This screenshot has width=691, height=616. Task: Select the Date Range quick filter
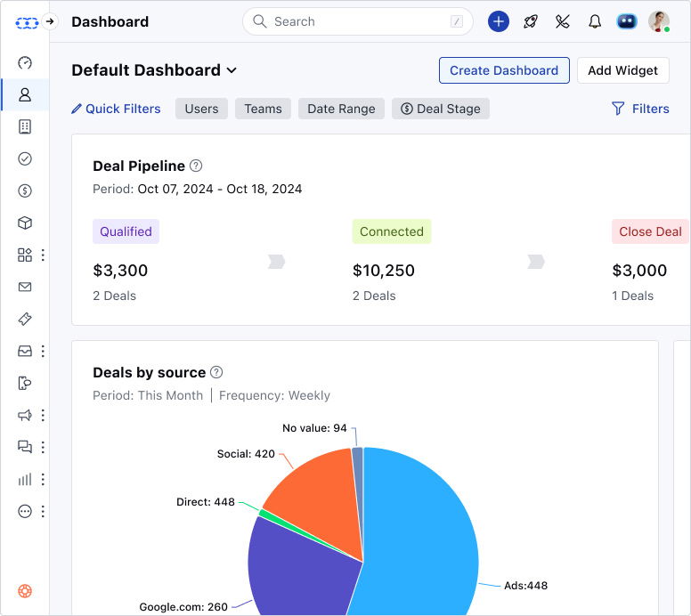342,109
